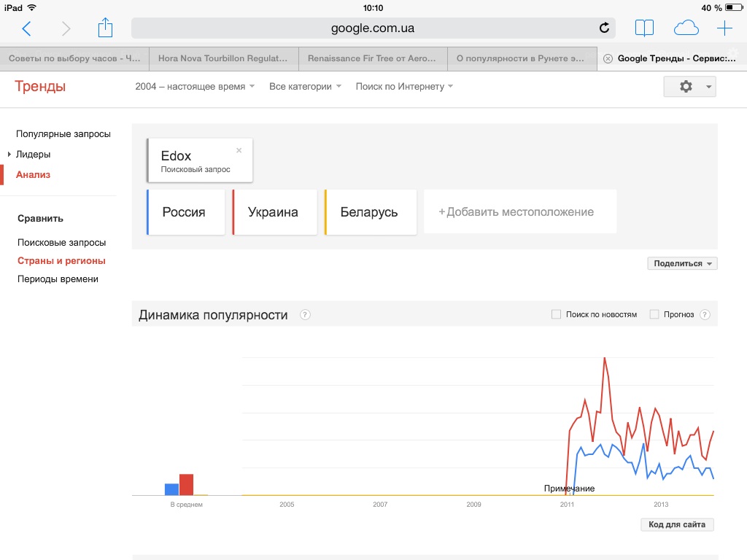Switch to the Hora Nova Tourbillon tab

point(224,59)
